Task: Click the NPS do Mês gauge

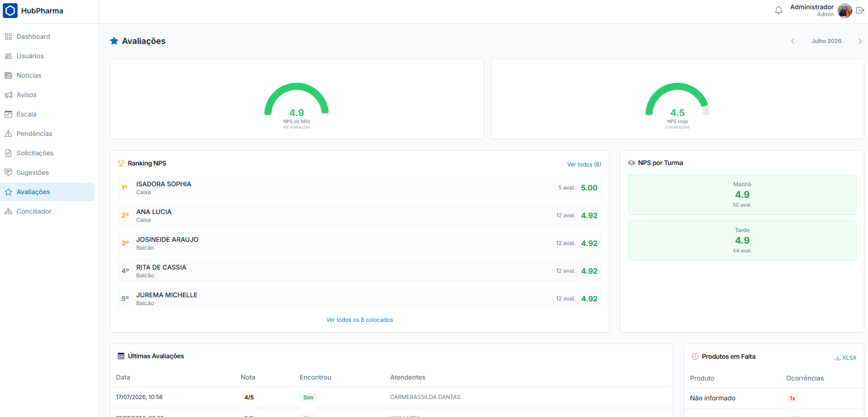Action: (297, 105)
